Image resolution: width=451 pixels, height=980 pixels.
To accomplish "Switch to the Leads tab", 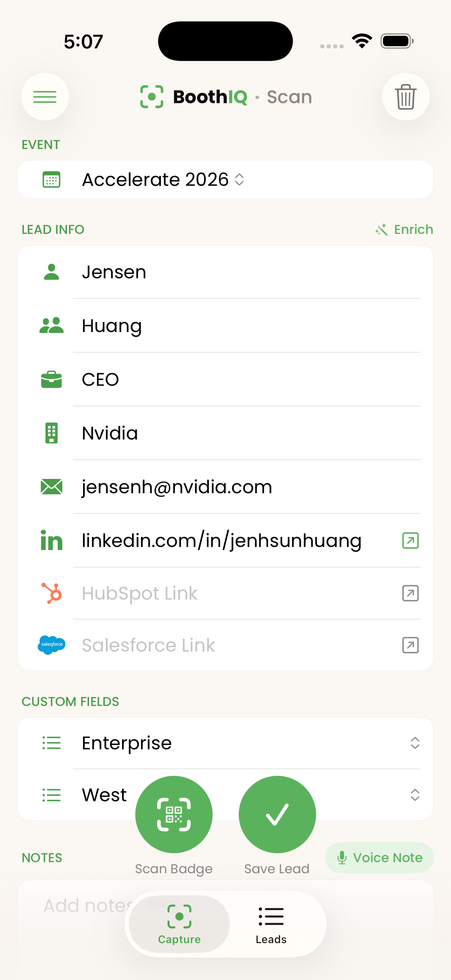I will pyautogui.click(x=271, y=924).
